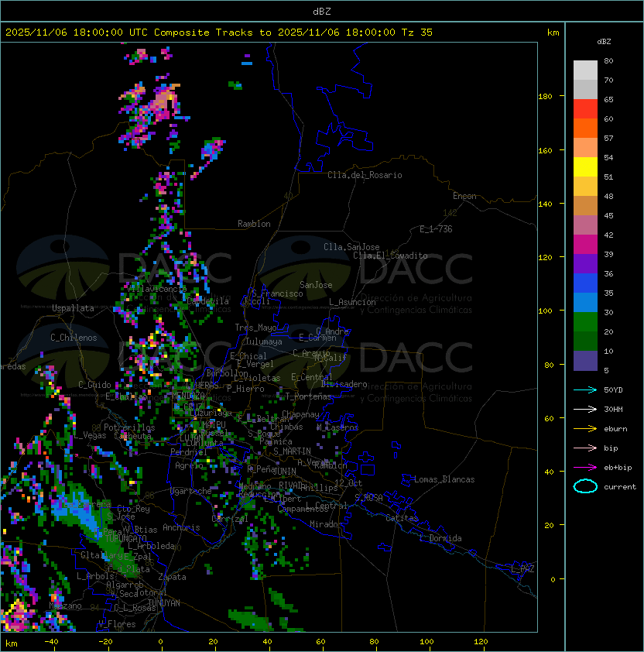This screenshot has height=652, width=644.
Task: Click the 140 km vertical-axis tick label
Action: [x=545, y=204]
